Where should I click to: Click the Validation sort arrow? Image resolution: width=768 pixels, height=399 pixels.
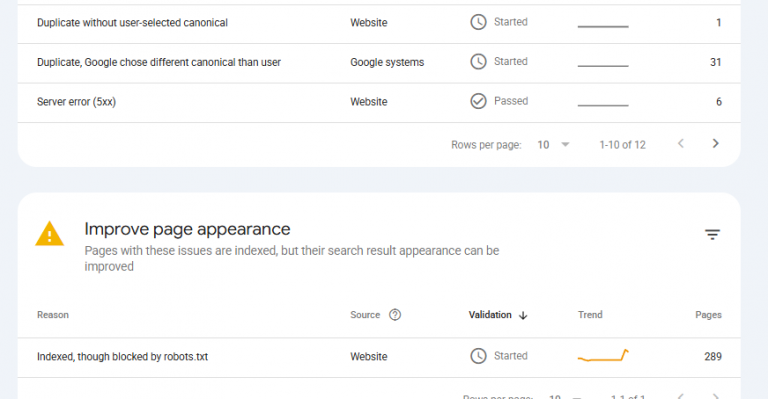pos(523,315)
